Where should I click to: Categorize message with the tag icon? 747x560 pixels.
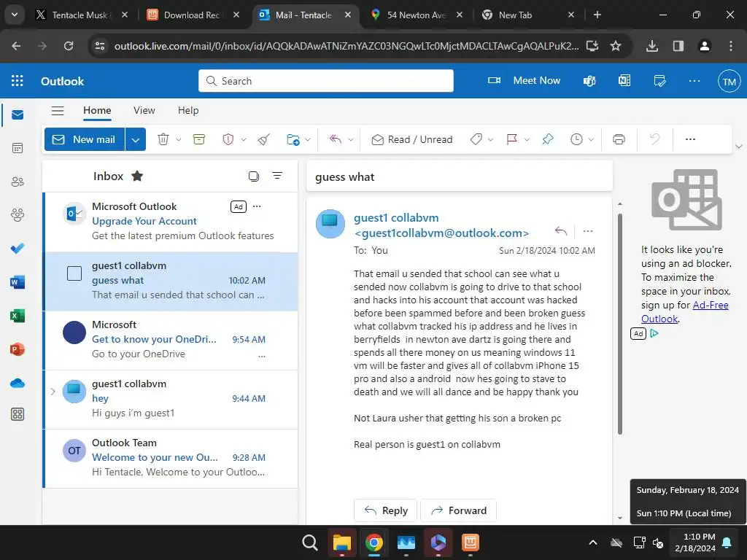pyautogui.click(x=476, y=139)
